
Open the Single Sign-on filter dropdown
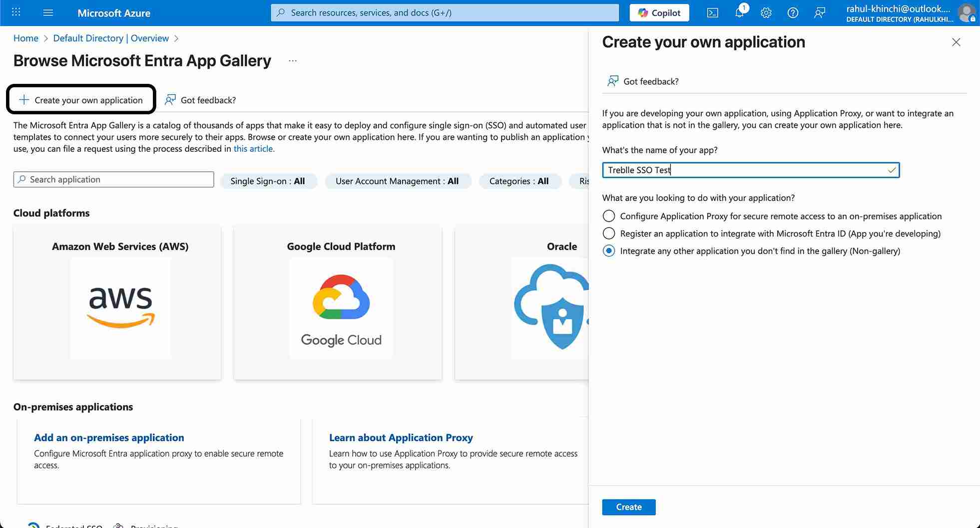point(268,181)
